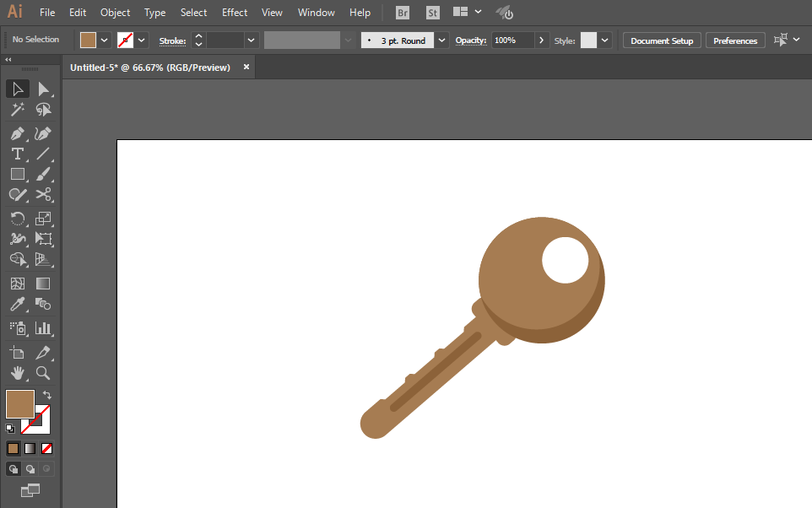Activate the Magic Wand tool

point(17,110)
